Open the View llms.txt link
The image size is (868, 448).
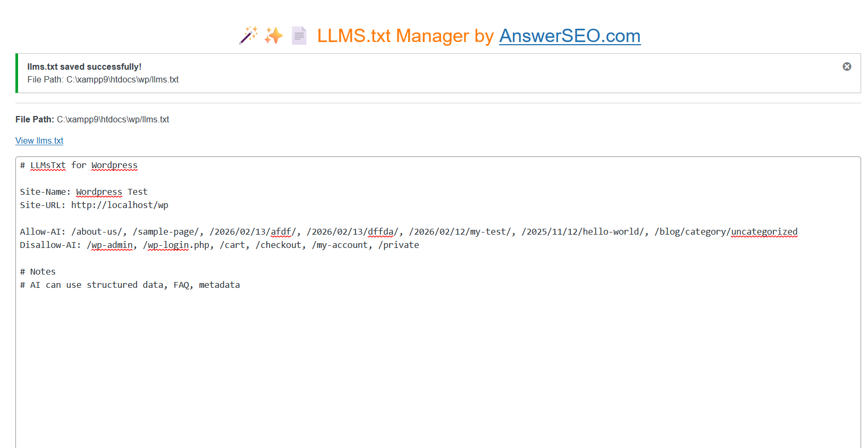(x=39, y=140)
